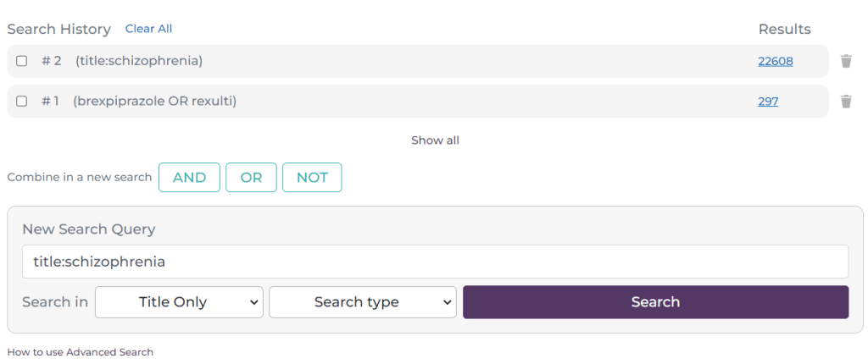Image resolution: width=868 pixels, height=364 pixels.
Task: Open the 'Title Only' search-in dropdown
Action: (x=179, y=302)
